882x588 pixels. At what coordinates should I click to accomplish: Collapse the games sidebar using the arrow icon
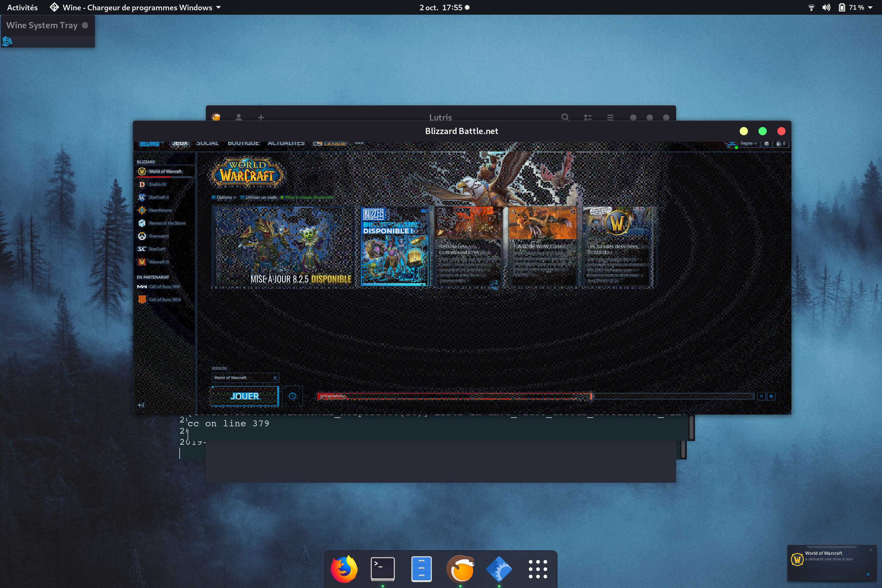pyautogui.click(x=141, y=405)
